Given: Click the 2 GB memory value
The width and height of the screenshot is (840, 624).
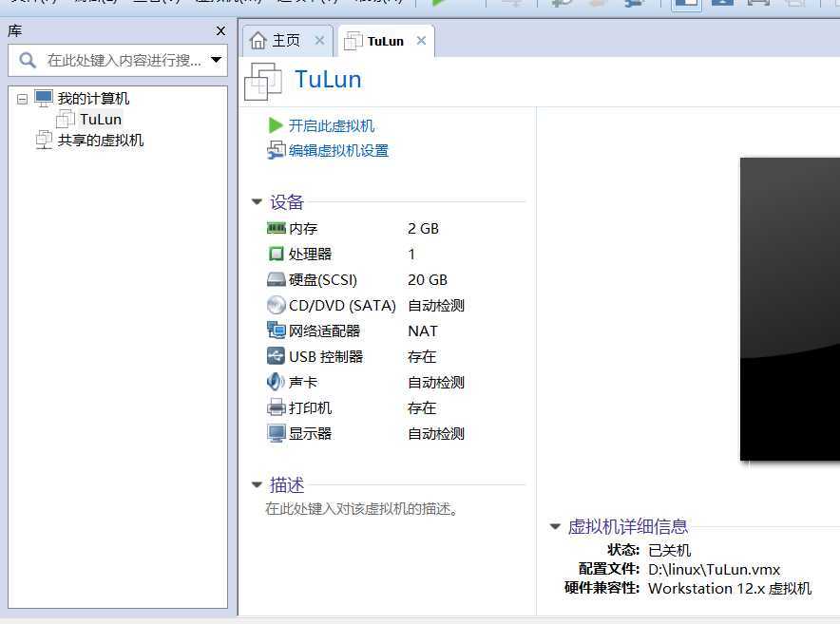Looking at the screenshot, I should pos(423,229).
